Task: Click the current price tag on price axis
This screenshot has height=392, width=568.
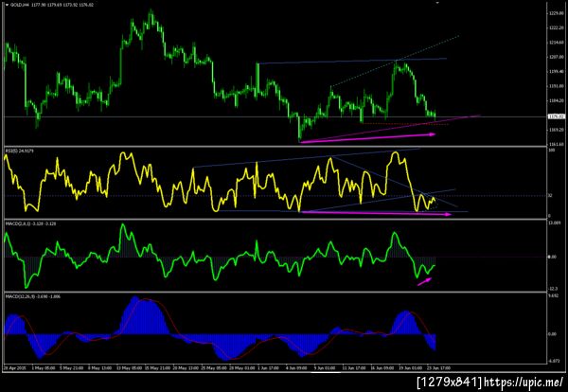Action: [556, 116]
